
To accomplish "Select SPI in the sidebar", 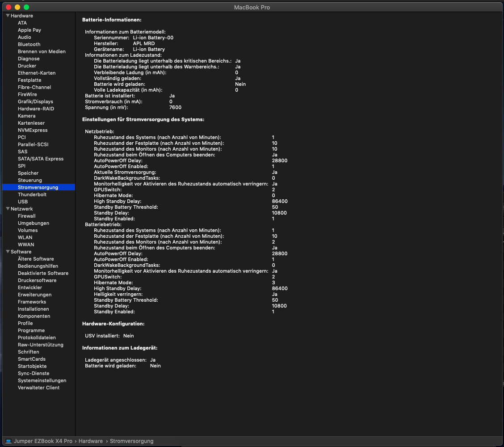I will 21,166.
